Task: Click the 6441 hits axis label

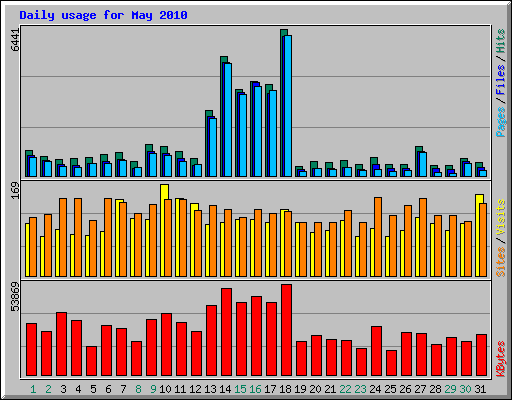Action: [x=15, y=40]
